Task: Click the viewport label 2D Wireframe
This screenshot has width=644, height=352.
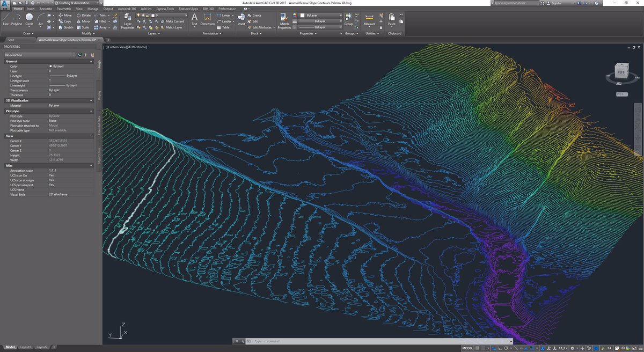Action: [137, 47]
